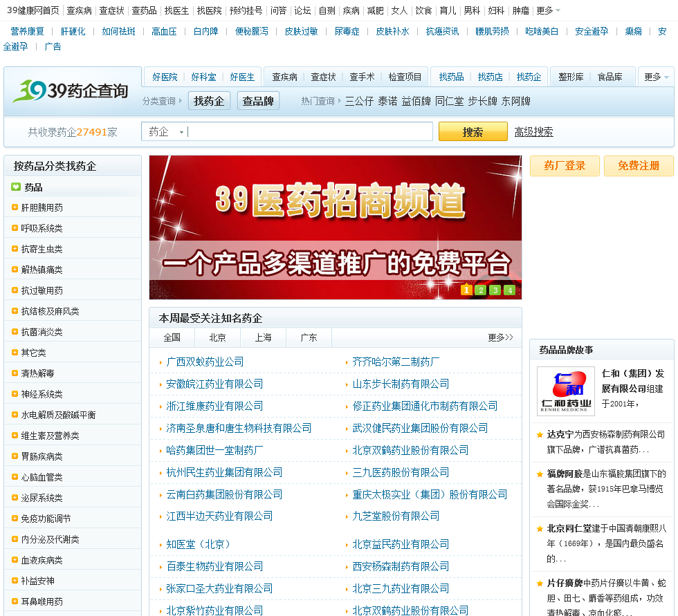Screen dimensions: 678x616
Task: Expand the 抗菌消炎类 plus icon
Action: (15, 332)
